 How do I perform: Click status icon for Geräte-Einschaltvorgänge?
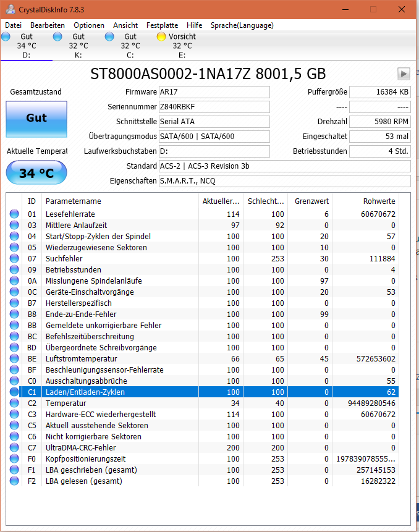tap(14, 292)
